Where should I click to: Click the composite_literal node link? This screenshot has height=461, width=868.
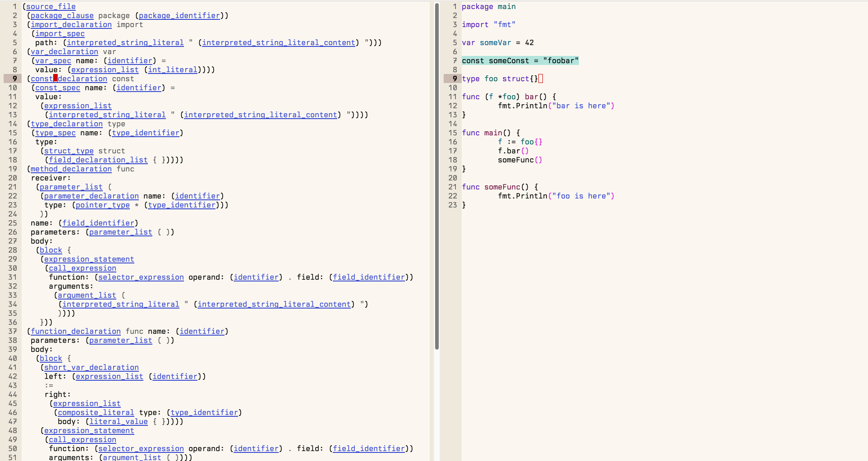pyautogui.click(x=96, y=413)
